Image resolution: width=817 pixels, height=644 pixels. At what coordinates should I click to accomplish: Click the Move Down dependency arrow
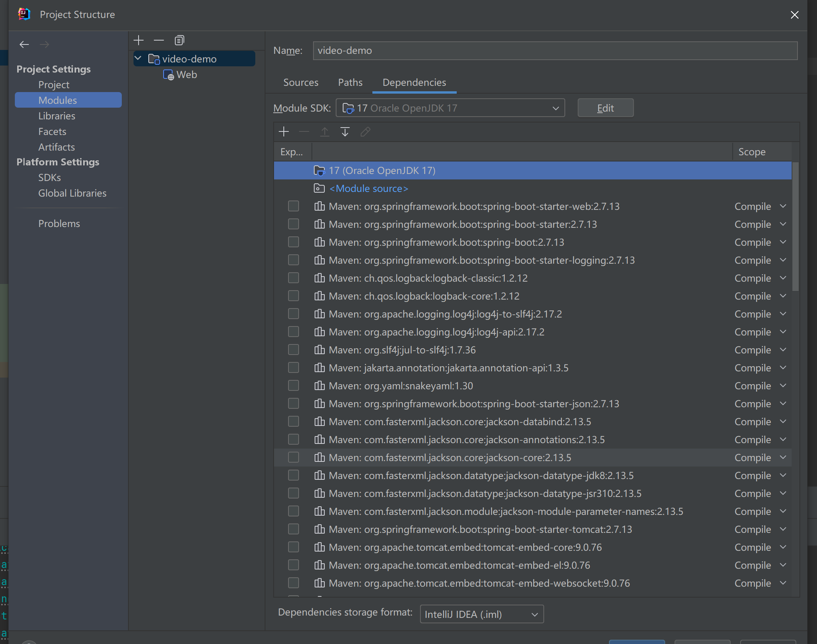345,132
